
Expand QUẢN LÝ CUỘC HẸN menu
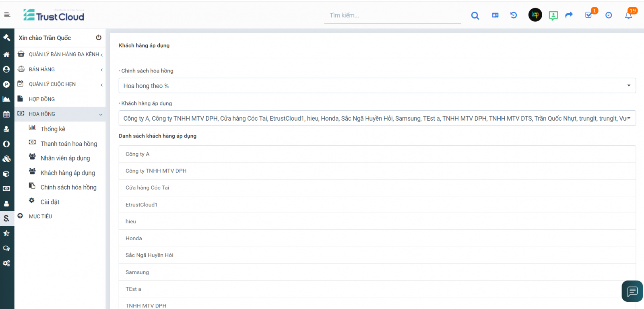(x=60, y=84)
